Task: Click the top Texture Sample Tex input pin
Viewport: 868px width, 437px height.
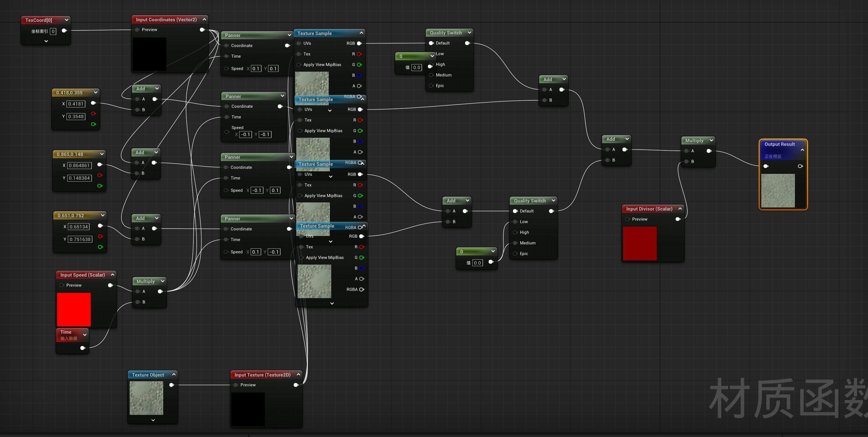Action: [x=298, y=54]
